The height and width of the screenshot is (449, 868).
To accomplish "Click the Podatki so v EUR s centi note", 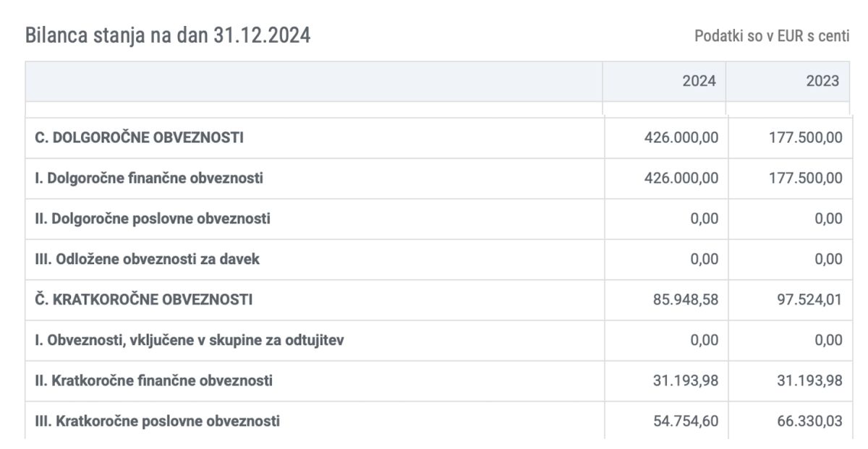I will pyautogui.click(x=772, y=36).
